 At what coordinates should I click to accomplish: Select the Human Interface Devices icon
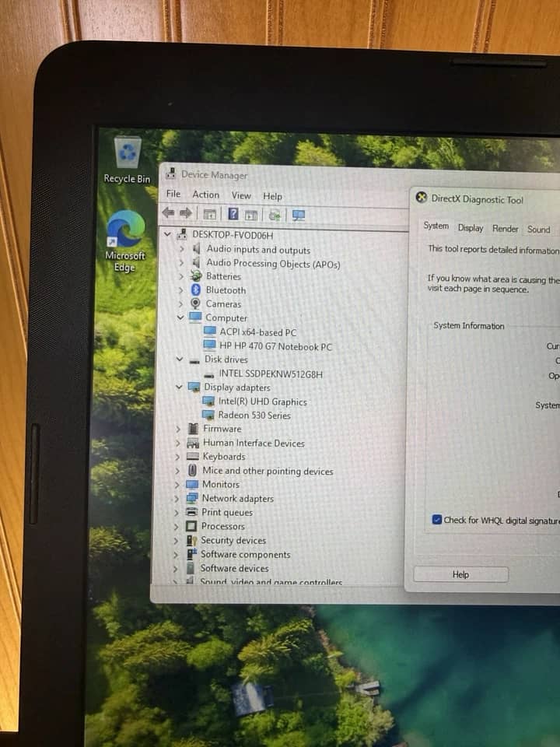click(x=193, y=443)
